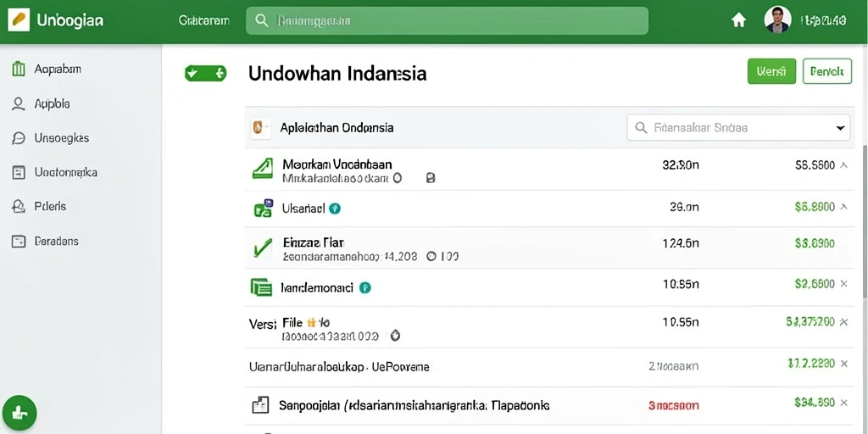Toggle the green switch beside Undowhan Indansia
This screenshot has height=434, width=868.
click(x=205, y=73)
